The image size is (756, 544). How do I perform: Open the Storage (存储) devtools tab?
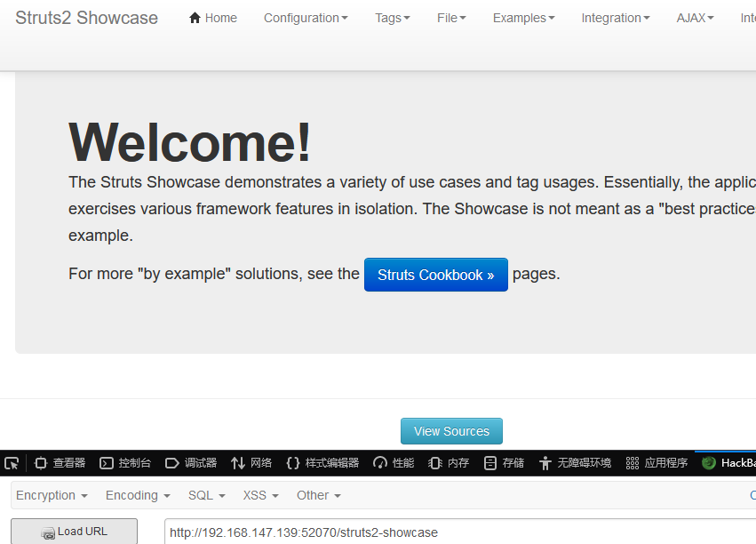(x=504, y=463)
